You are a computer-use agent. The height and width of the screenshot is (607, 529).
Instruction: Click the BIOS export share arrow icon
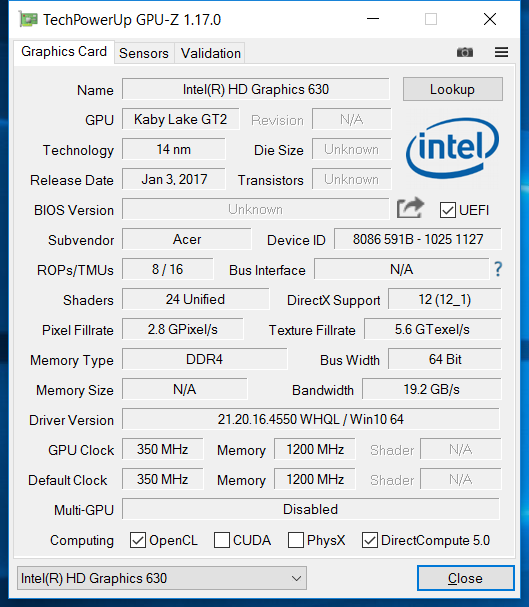pyautogui.click(x=411, y=208)
